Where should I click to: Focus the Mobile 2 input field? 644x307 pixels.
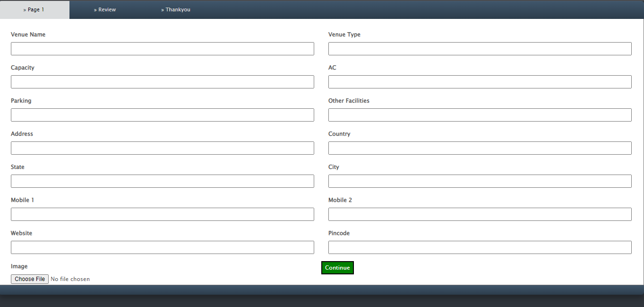click(480, 214)
